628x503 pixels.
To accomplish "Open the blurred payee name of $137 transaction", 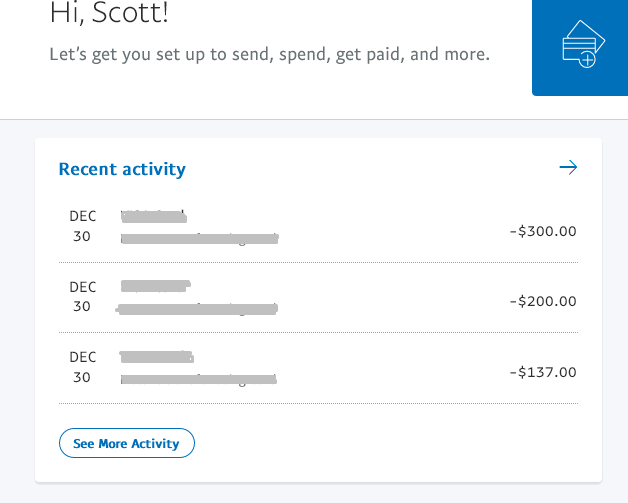I will [x=155, y=356].
